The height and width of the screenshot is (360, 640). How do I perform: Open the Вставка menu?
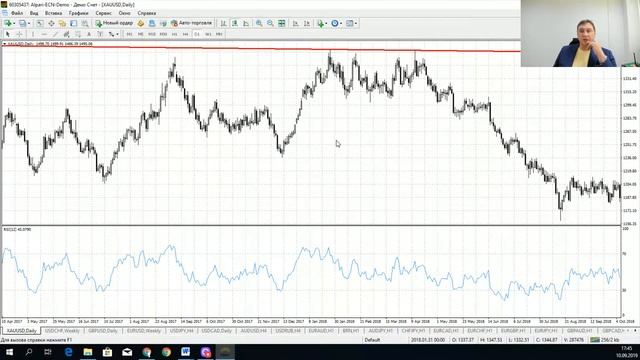pos(53,13)
